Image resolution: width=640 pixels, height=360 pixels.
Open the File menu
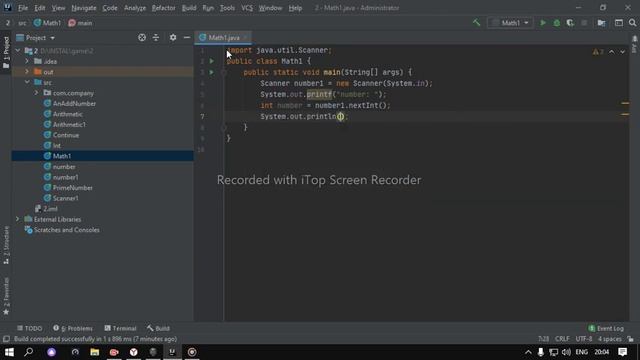(x=23, y=8)
